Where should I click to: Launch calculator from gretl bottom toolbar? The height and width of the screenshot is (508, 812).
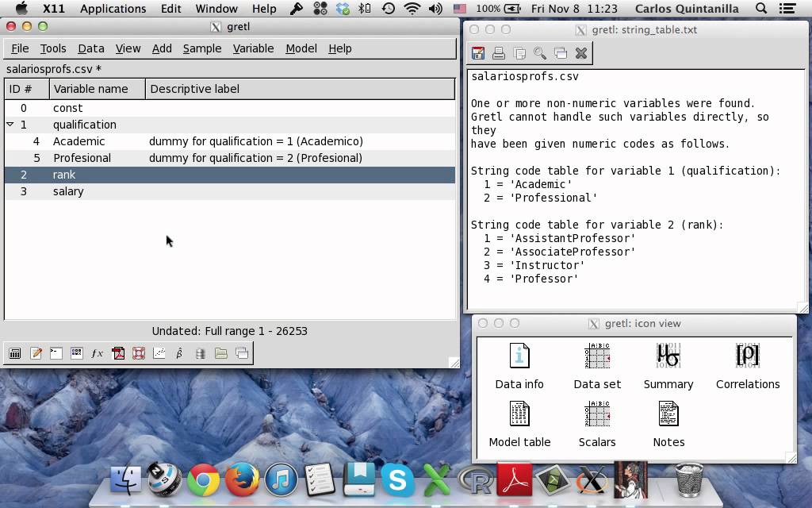click(x=15, y=353)
